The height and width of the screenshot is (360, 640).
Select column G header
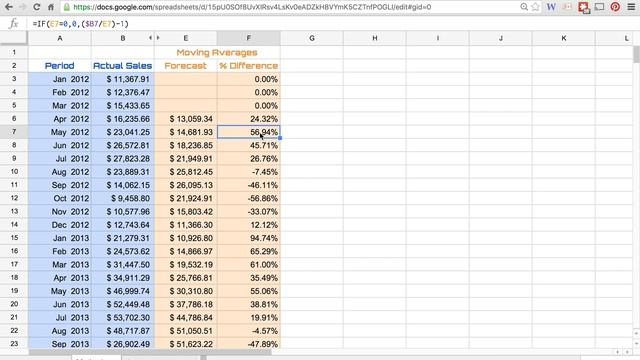[312, 38]
